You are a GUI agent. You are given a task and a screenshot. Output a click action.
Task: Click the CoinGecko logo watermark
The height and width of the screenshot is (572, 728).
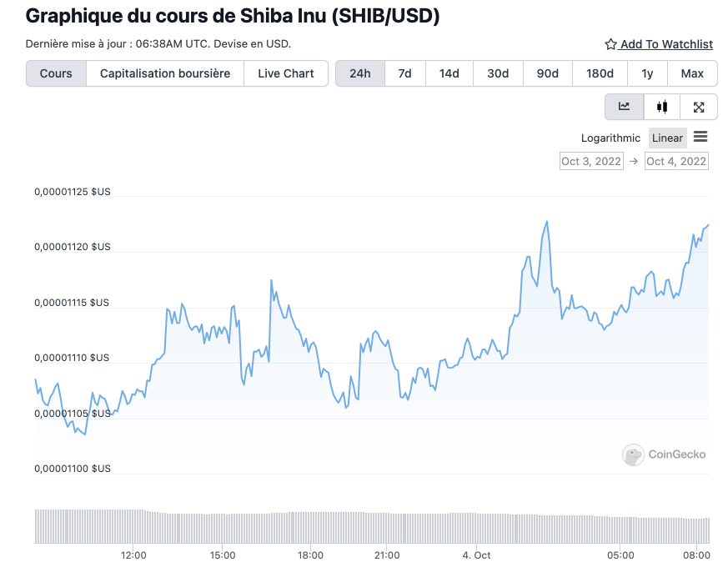click(664, 454)
